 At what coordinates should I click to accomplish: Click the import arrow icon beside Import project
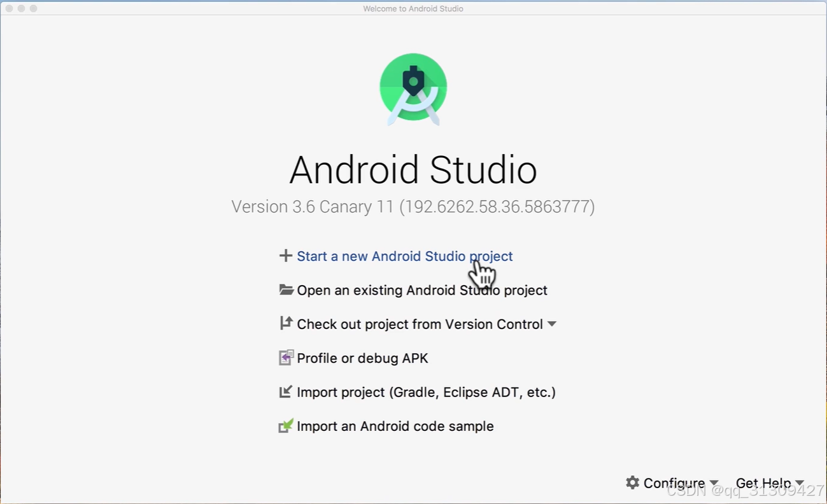point(285,391)
